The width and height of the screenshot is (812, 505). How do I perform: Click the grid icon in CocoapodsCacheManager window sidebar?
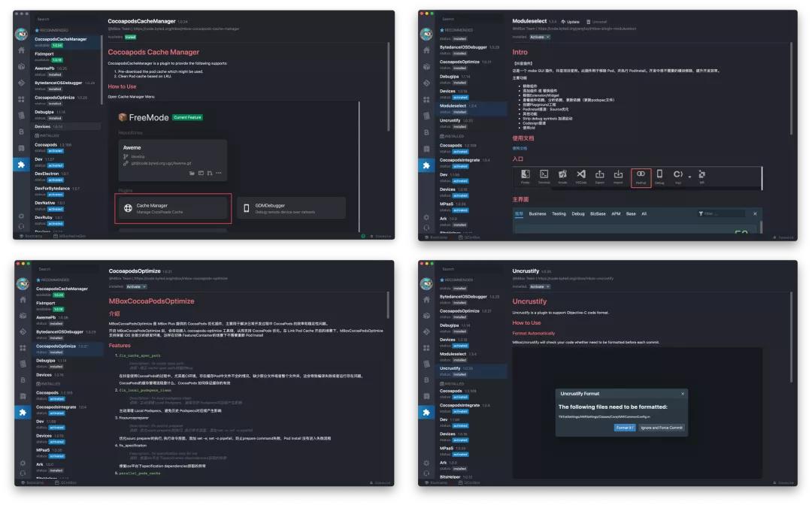(21, 99)
